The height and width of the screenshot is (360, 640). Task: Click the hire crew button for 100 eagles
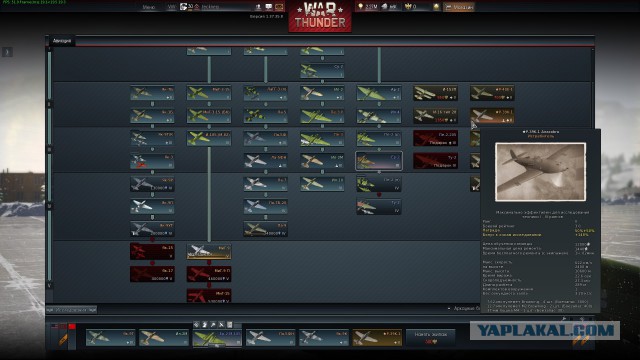click(431, 338)
